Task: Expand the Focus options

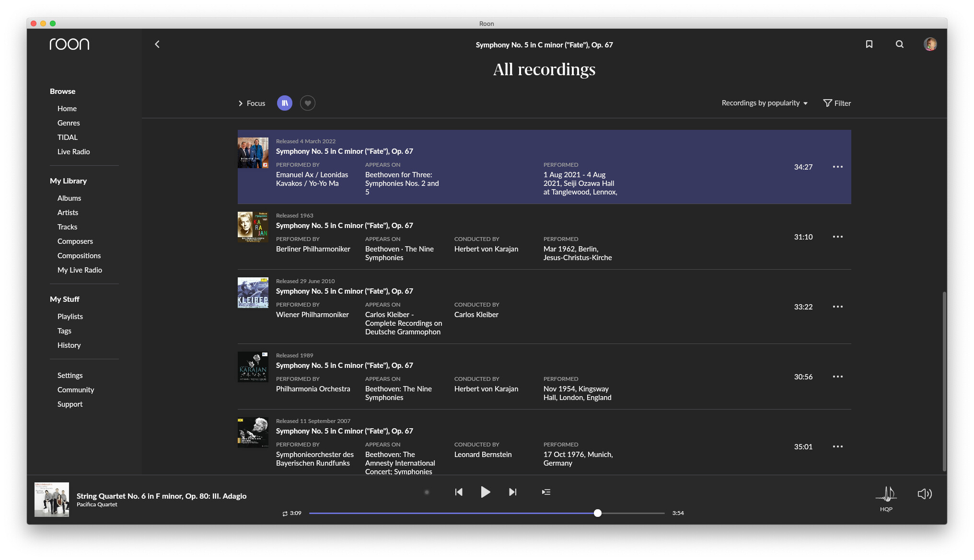Action: click(252, 103)
